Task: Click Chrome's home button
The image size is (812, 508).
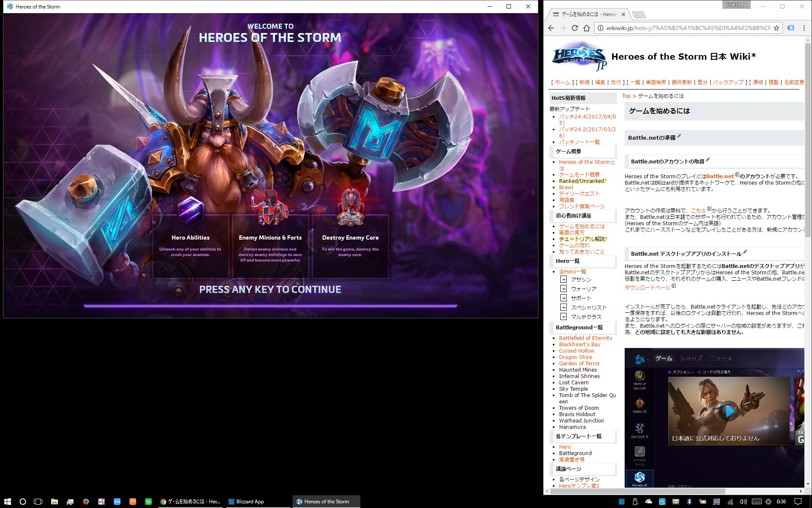Action: [x=586, y=28]
